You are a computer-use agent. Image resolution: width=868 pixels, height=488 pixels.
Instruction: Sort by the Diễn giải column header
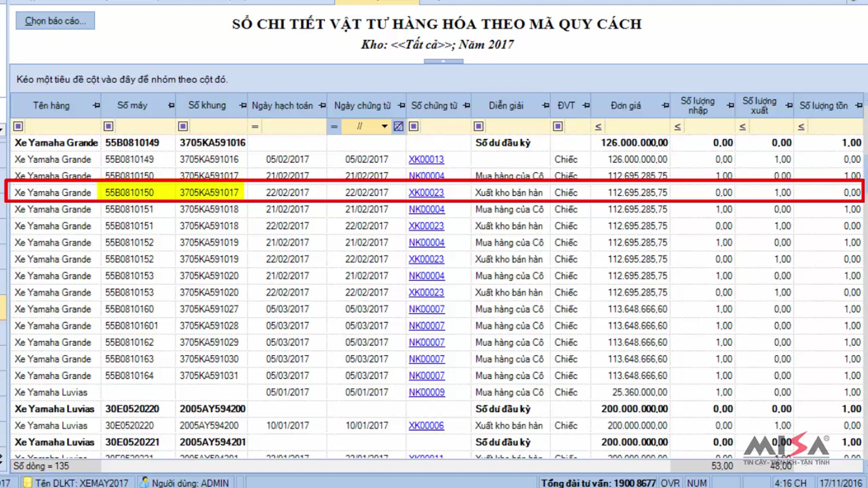(506, 106)
